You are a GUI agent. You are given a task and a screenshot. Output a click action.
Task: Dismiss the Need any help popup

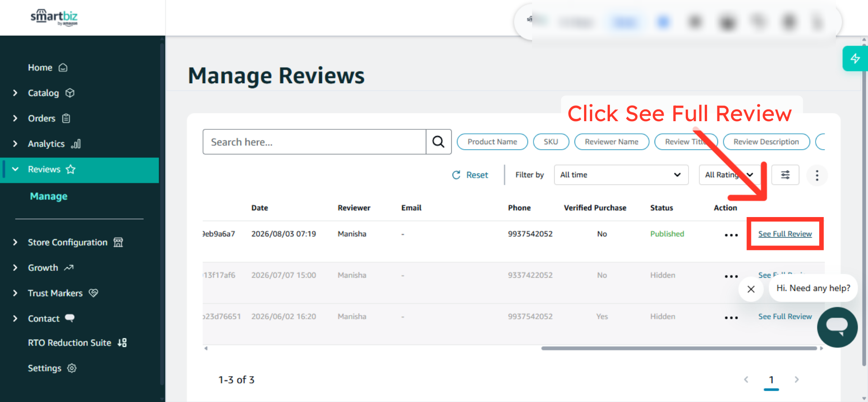pyautogui.click(x=751, y=289)
